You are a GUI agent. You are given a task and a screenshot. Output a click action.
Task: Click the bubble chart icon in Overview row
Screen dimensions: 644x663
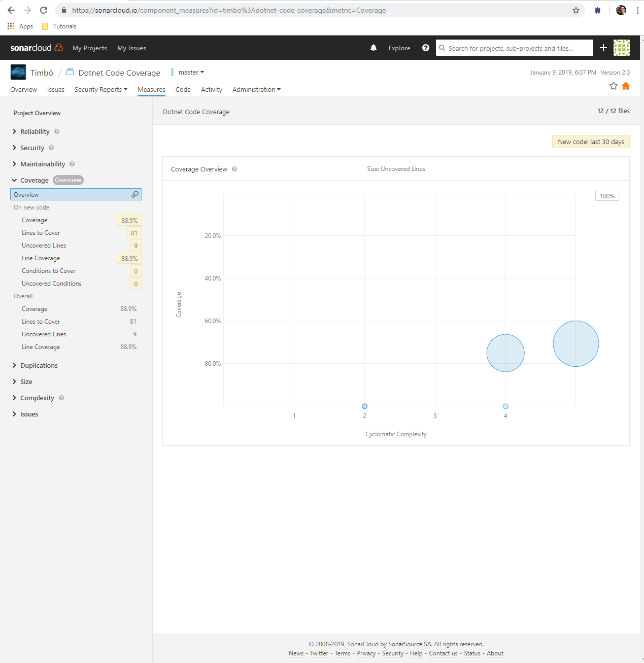tap(135, 194)
